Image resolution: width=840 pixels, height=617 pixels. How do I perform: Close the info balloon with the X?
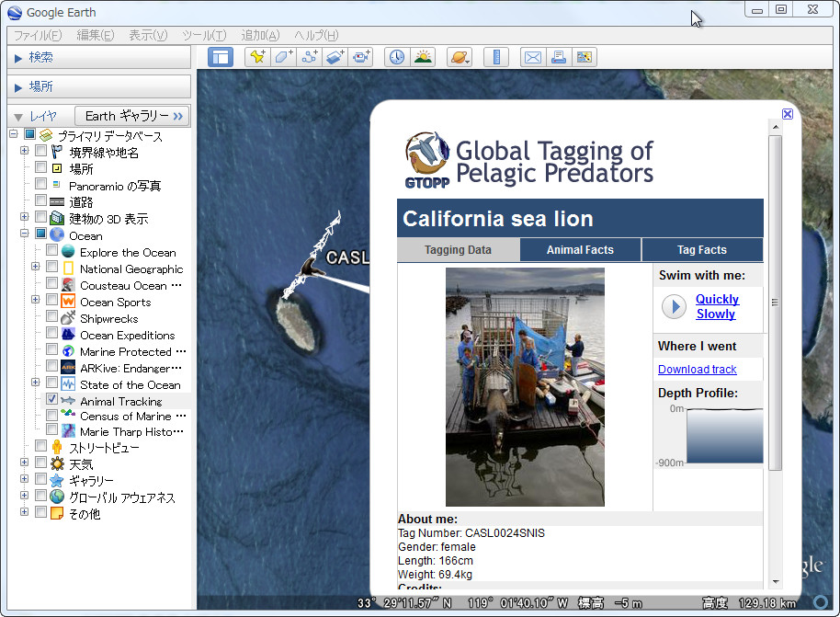[788, 114]
